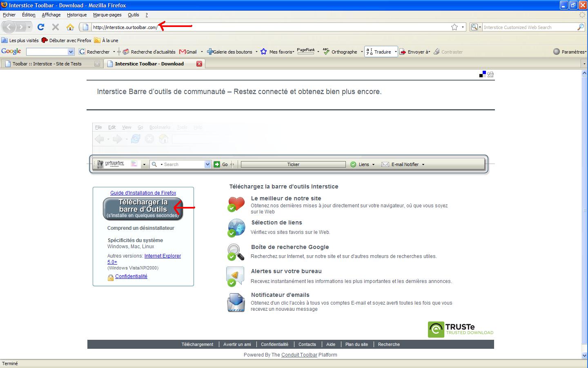The image size is (588, 368).
Task: Click the search magnifier icon in search box
Action: pyautogui.click(x=581, y=27)
